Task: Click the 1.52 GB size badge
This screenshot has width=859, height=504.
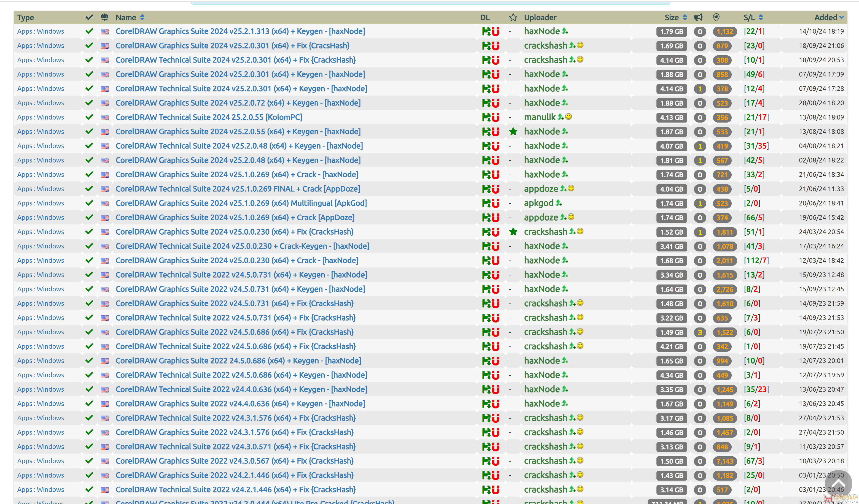Action: (x=672, y=232)
